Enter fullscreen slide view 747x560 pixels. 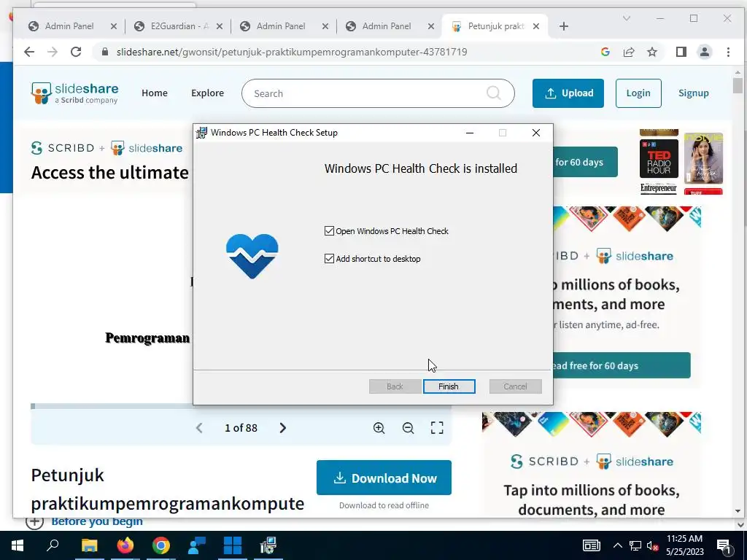(437, 427)
